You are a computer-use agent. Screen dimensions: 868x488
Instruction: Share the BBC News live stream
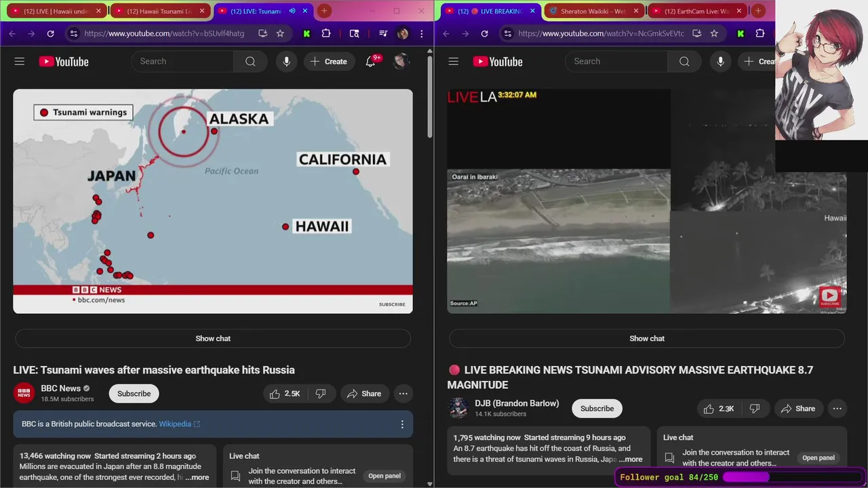[x=364, y=394]
